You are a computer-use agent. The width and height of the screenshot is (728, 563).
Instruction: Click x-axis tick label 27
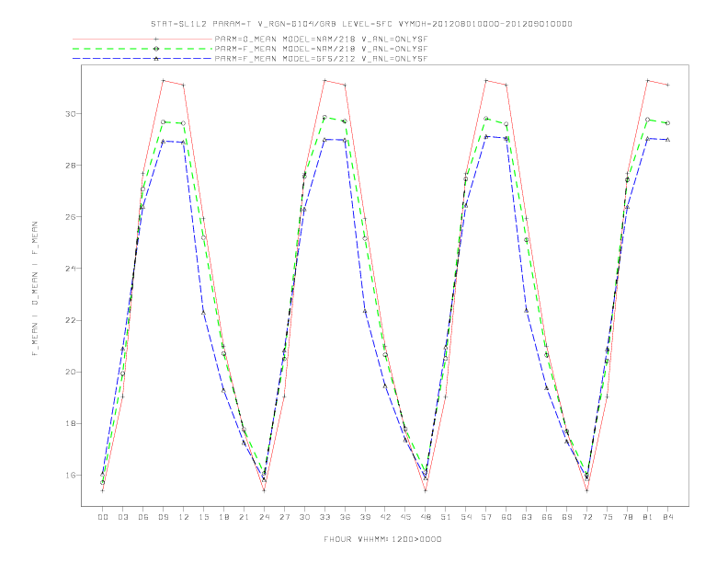[284, 517]
